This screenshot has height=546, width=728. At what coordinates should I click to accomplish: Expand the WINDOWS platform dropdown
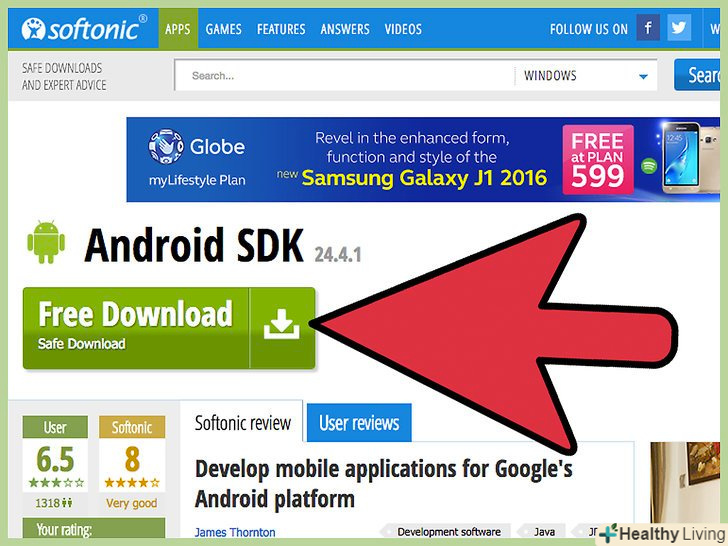[x=585, y=75]
